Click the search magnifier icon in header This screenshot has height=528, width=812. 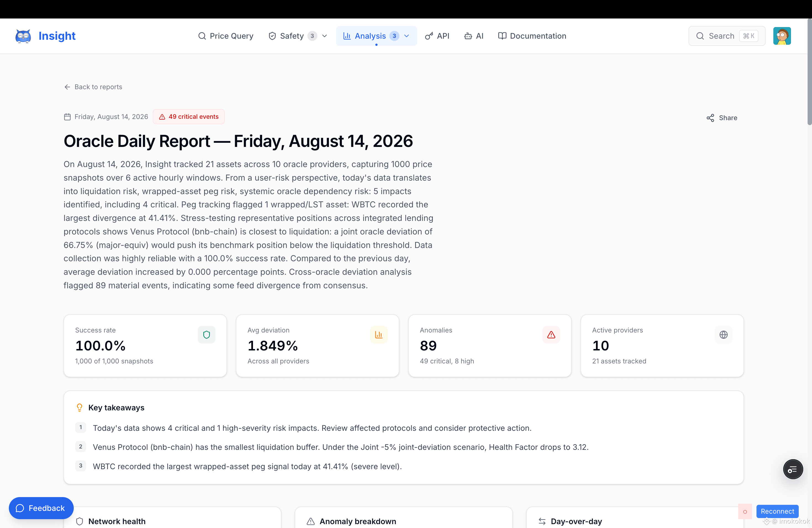click(700, 36)
